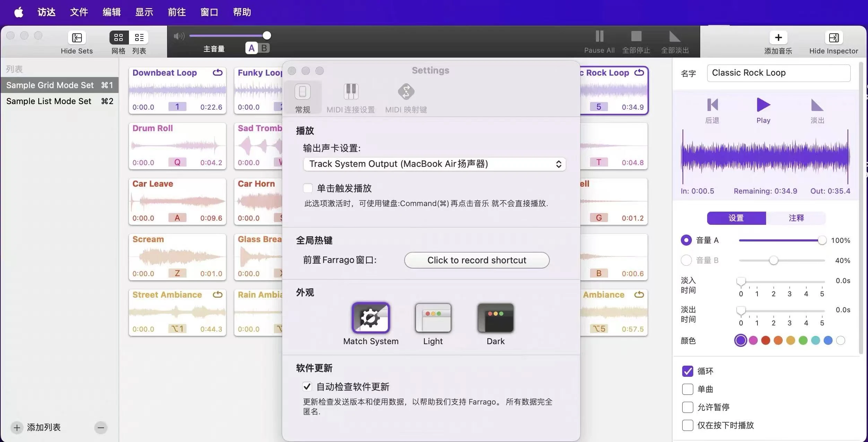Switch to list view (列表) icon

pos(139,37)
